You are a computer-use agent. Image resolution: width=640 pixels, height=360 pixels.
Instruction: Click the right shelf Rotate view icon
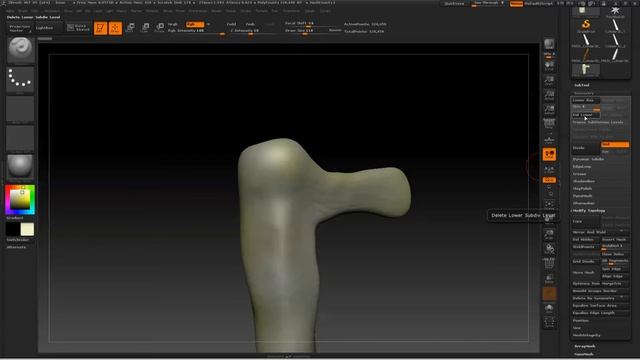(x=549, y=249)
